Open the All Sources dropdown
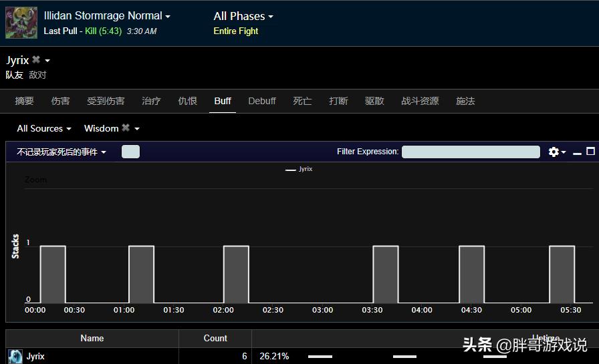 click(43, 128)
